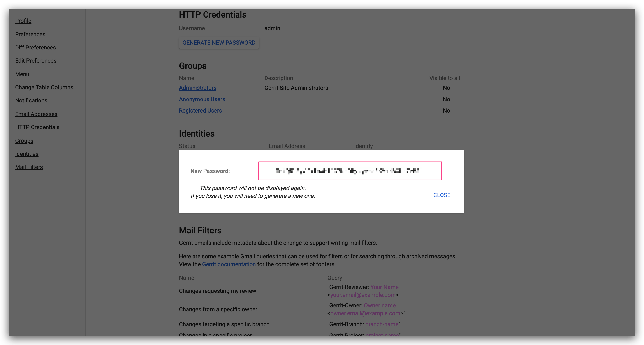This screenshot has width=644, height=345.
Task: Click the New Password text field
Action: [x=350, y=171]
